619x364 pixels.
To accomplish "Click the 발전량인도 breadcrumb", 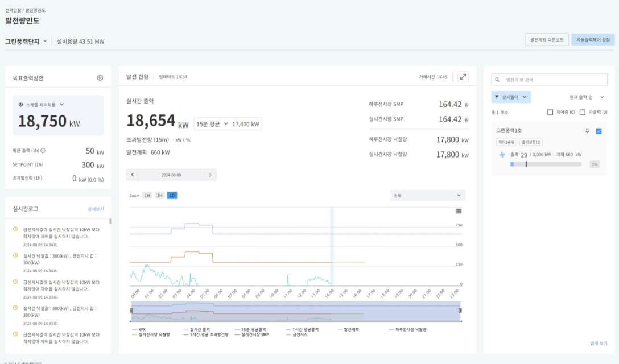I will click(x=35, y=10).
